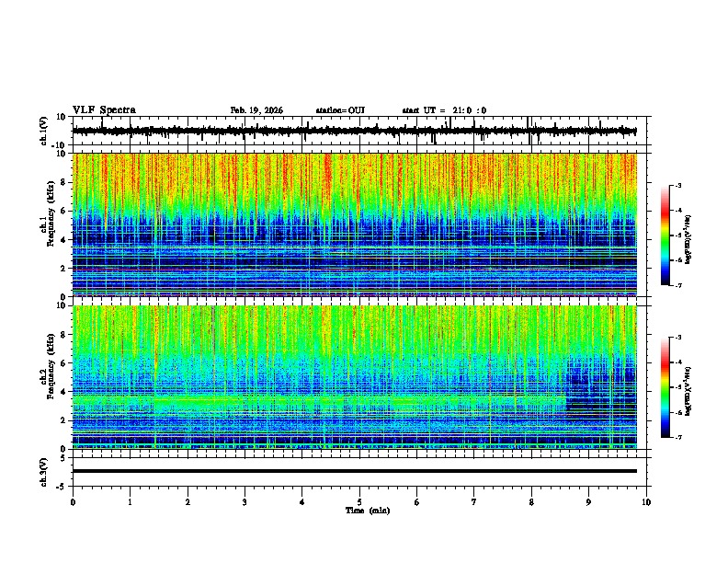
Task: Click the time axis tick label '2'
Action: tap(188, 502)
